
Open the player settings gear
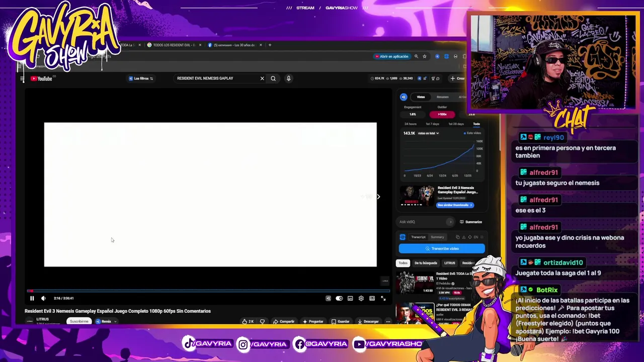[x=361, y=299]
